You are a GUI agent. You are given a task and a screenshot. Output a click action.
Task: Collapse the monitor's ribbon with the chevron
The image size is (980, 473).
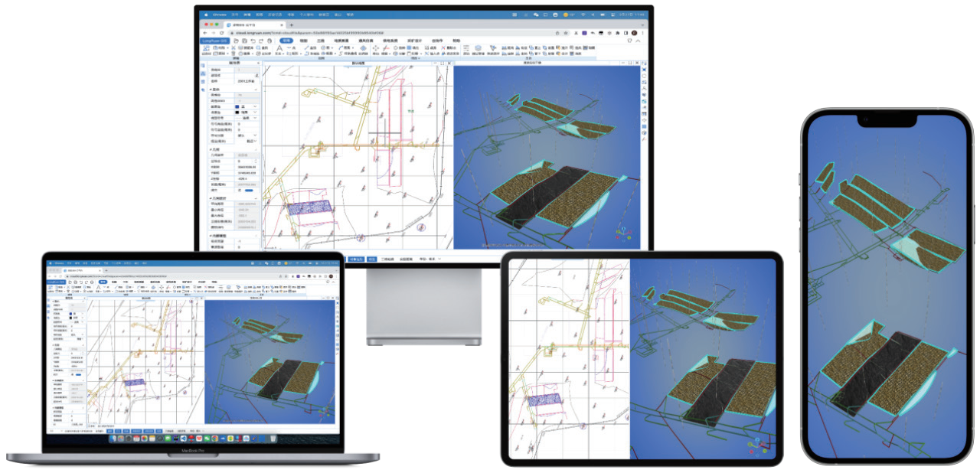(639, 40)
